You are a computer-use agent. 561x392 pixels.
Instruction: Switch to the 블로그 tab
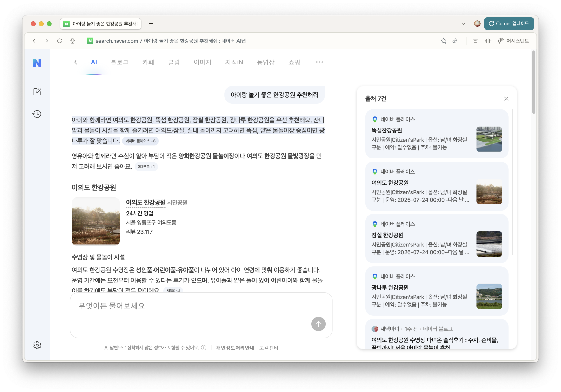point(120,62)
